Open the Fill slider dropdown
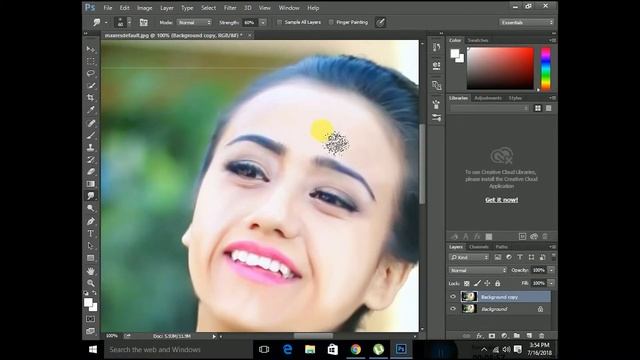 [x=551, y=283]
